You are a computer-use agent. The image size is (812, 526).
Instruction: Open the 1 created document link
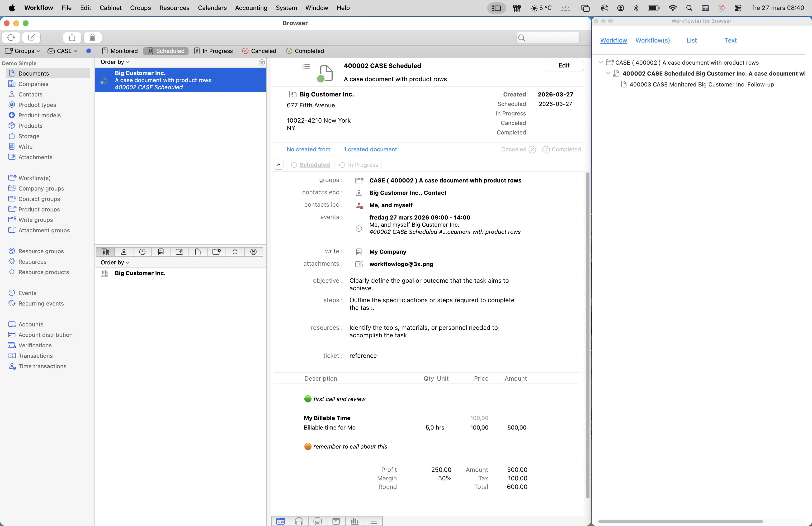coord(370,149)
